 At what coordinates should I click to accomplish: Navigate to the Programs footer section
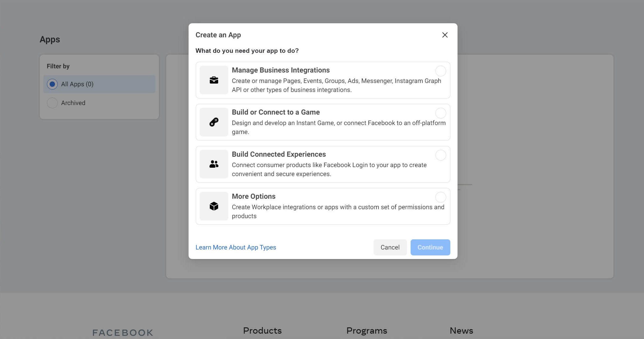click(367, 331)
